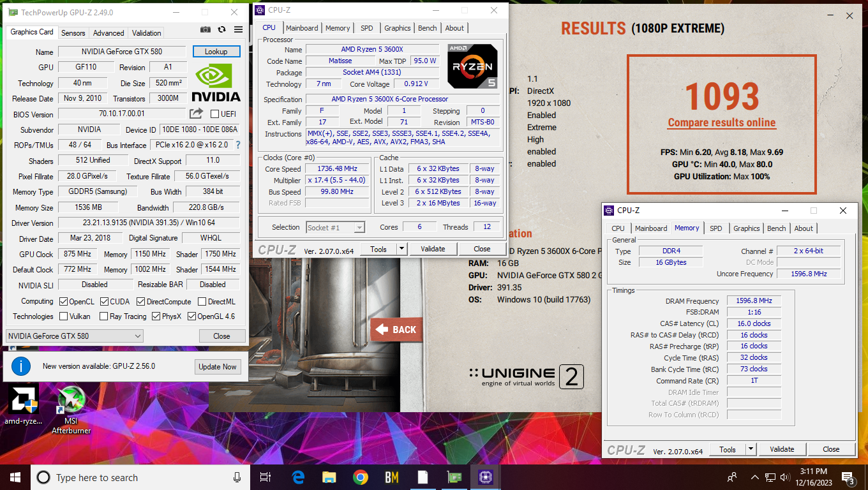The width and height of the screenshot is (868, 490).
Task: Toggle the Ray Tracing checkbox
Action: 104,316
